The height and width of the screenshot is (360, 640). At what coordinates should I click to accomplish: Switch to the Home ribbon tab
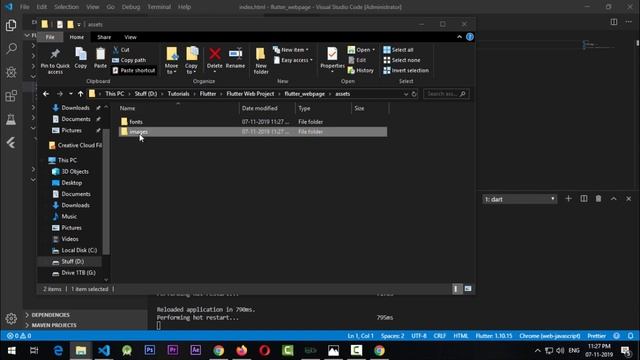pyautogui.click(x=76, y=37)
